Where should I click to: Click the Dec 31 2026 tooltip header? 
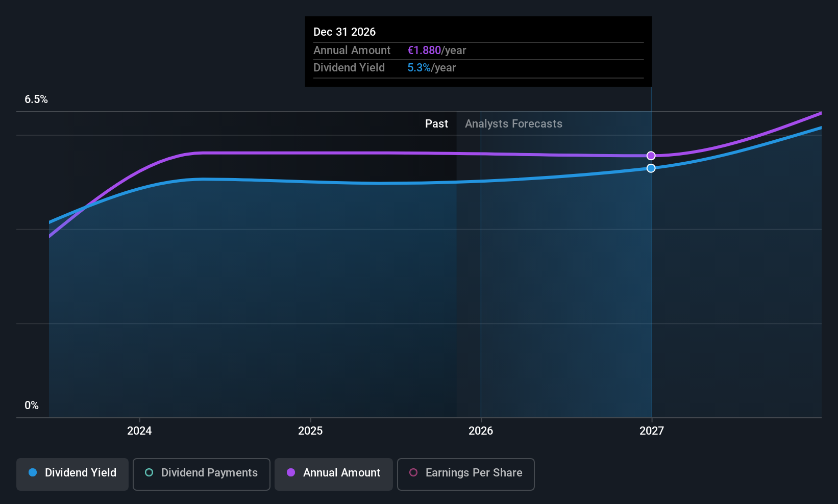coord(344,32)
